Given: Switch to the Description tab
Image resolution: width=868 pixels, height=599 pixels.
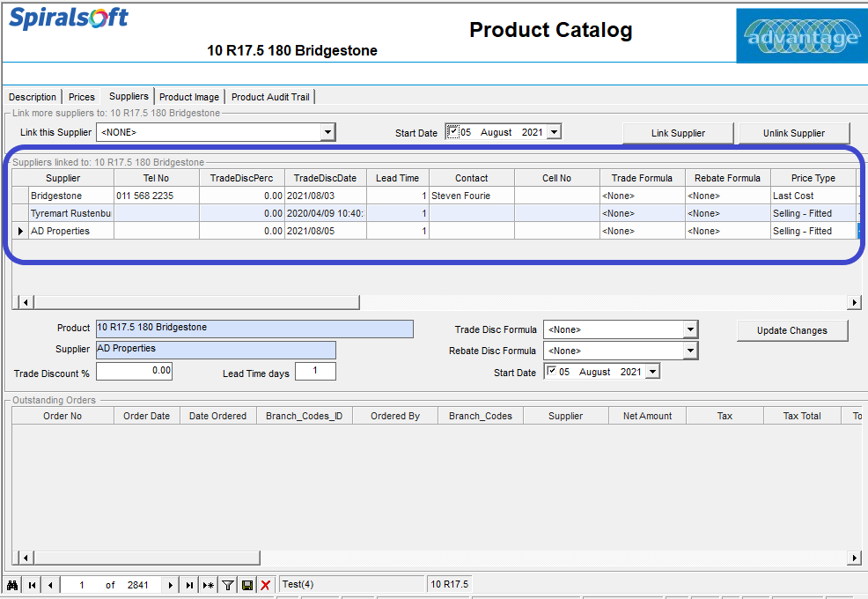Looking at the screenshot, I should (x=32, y=97).
